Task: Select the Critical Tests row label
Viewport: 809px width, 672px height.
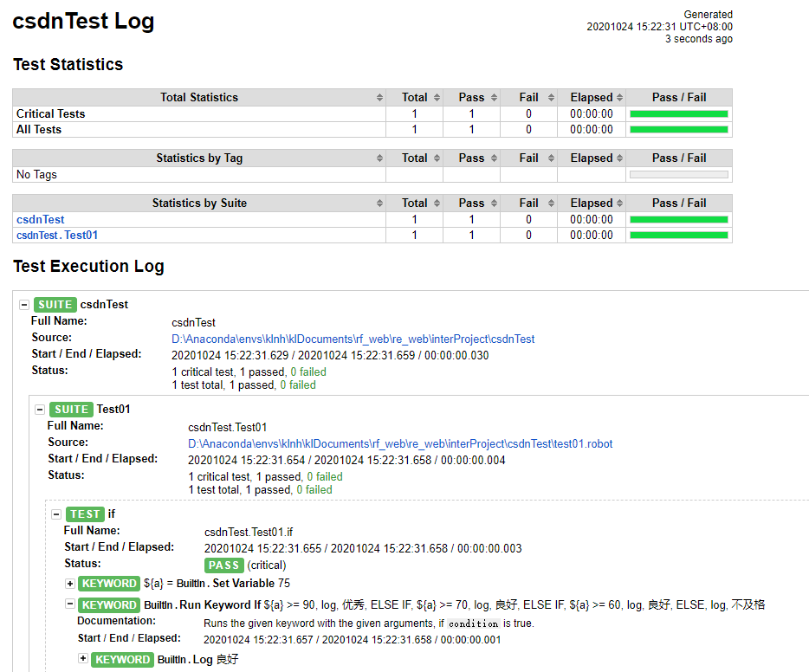Action: [x=50, y=114]
